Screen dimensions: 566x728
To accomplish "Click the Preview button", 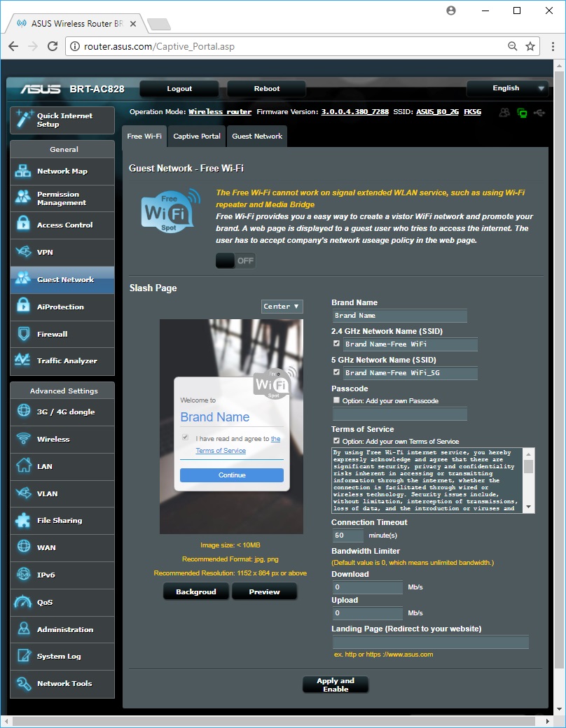I will tap(264, 591).
